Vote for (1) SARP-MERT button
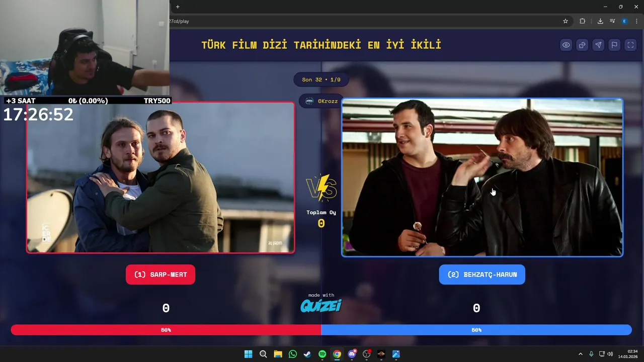The width and height of the screenshot is (644, 362). point(160,275)
